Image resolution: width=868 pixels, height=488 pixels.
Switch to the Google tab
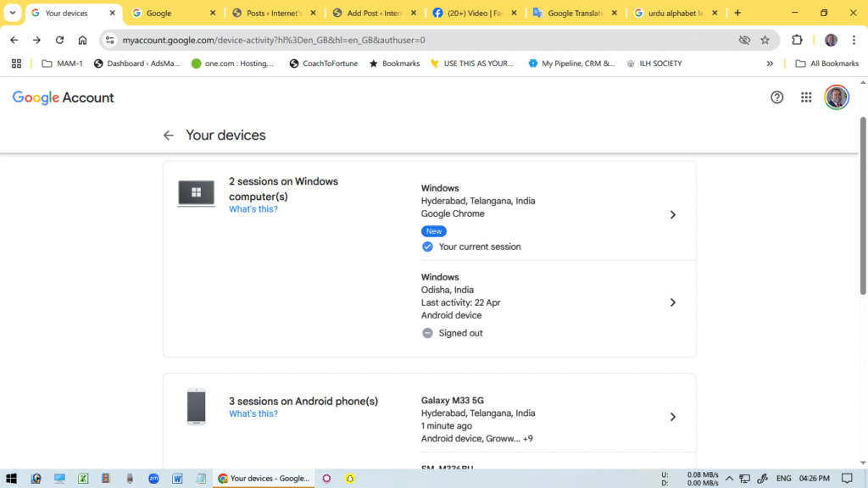point(174,13)
